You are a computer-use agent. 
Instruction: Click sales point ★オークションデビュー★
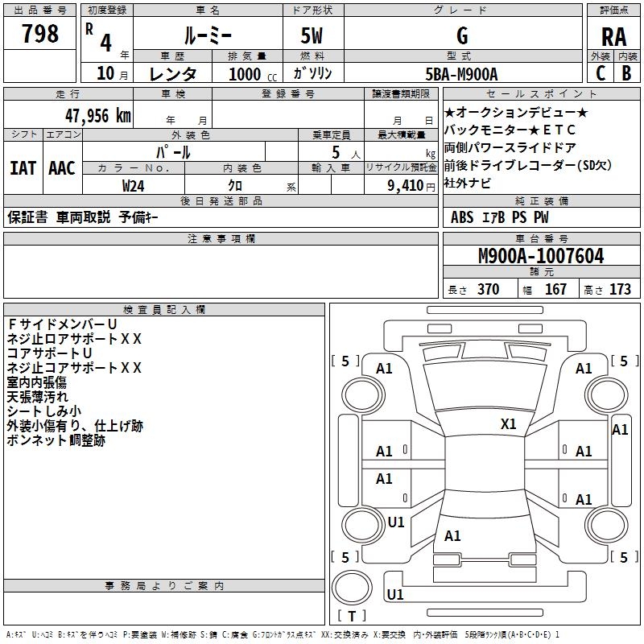coord(516,112)
